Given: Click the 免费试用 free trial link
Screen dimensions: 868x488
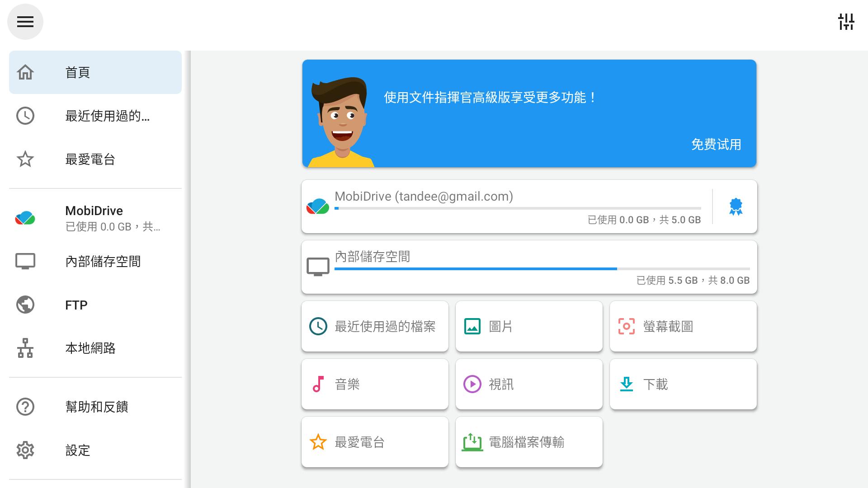Looking at the screenshot, I should coord(716,145).
